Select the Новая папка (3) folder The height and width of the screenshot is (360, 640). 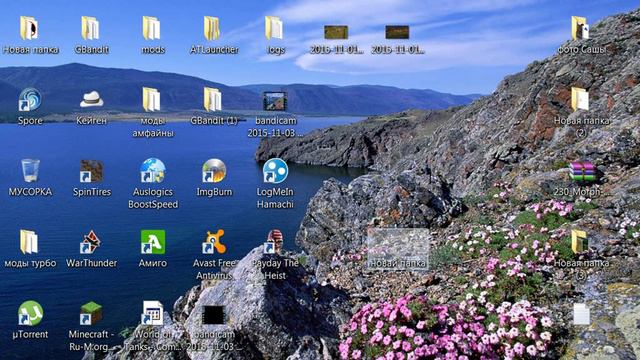click(580, 242)
